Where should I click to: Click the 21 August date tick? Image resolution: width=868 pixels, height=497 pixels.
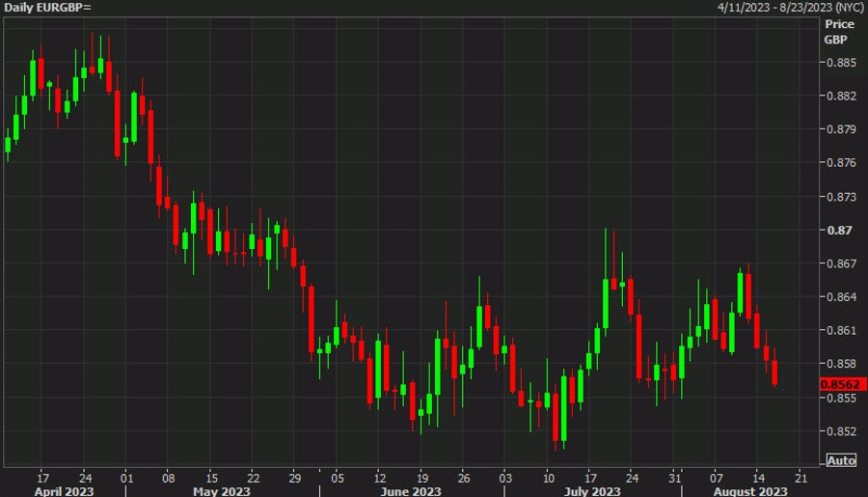(x=800, y=478)
